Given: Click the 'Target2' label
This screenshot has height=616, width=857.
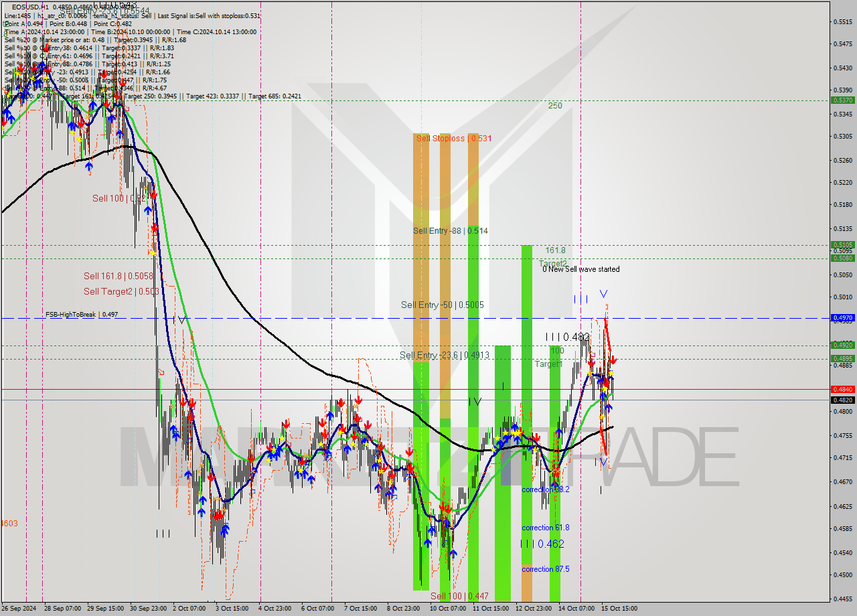Looking at the screenshot, I should (x=553, y=264).
